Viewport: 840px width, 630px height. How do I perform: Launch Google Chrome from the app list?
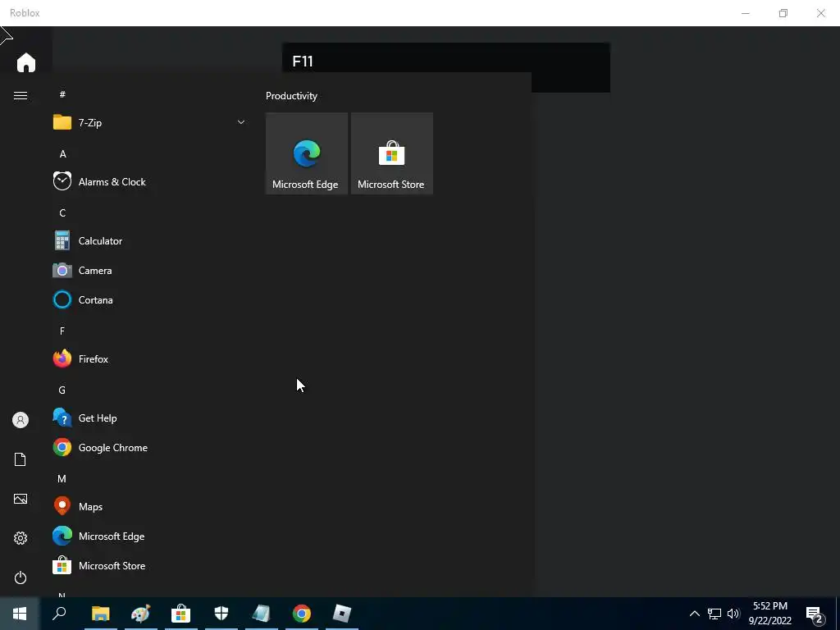tap(149, 447)
